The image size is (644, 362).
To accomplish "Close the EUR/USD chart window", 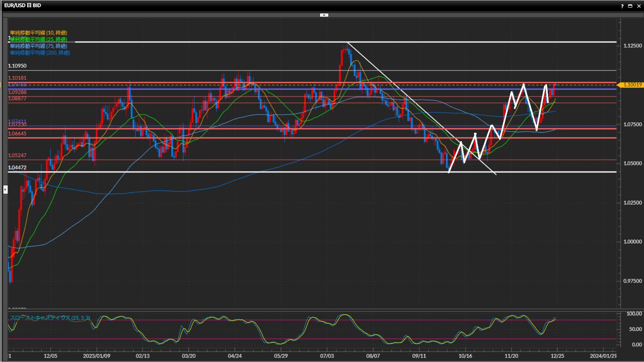I will tap(639, 6).
